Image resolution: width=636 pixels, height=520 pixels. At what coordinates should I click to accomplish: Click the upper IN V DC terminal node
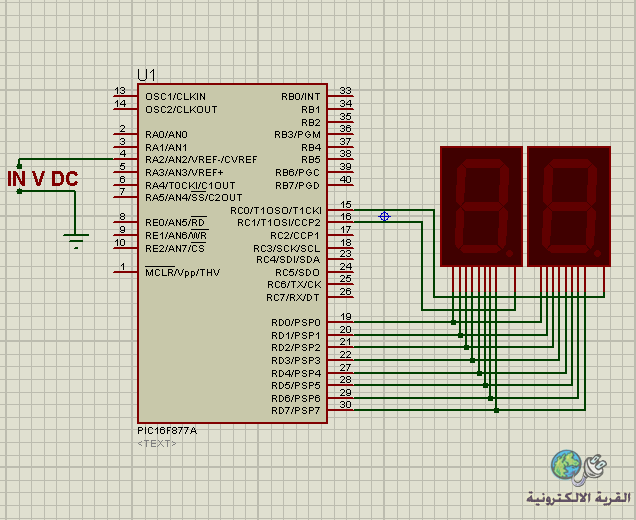[x=19, y=166]
